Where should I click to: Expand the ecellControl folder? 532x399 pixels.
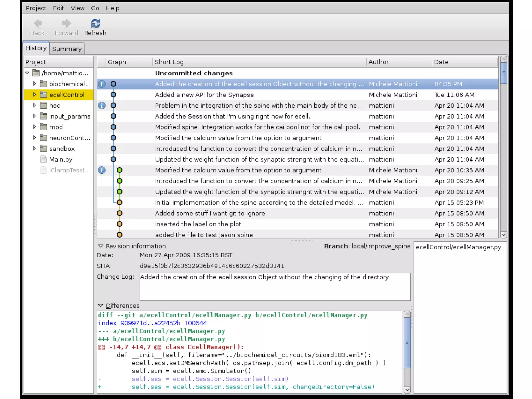(35, 95)
